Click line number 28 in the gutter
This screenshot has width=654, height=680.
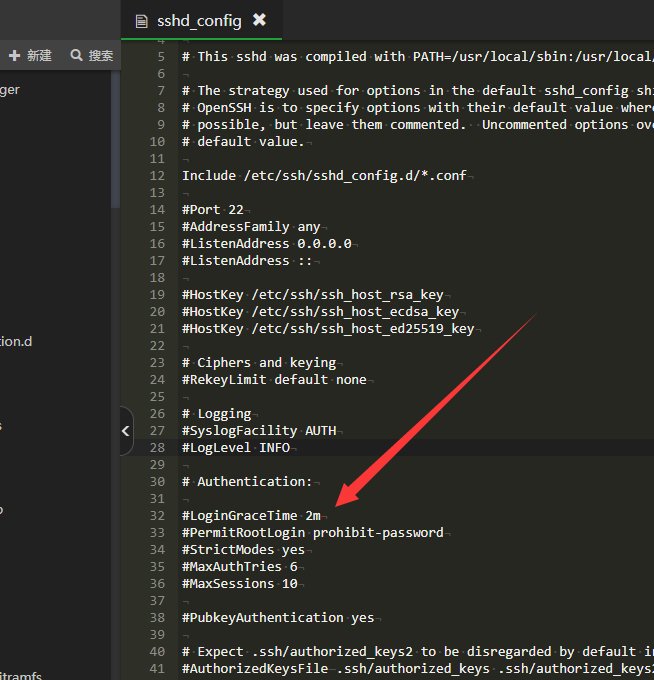click(x=157, y=447)
